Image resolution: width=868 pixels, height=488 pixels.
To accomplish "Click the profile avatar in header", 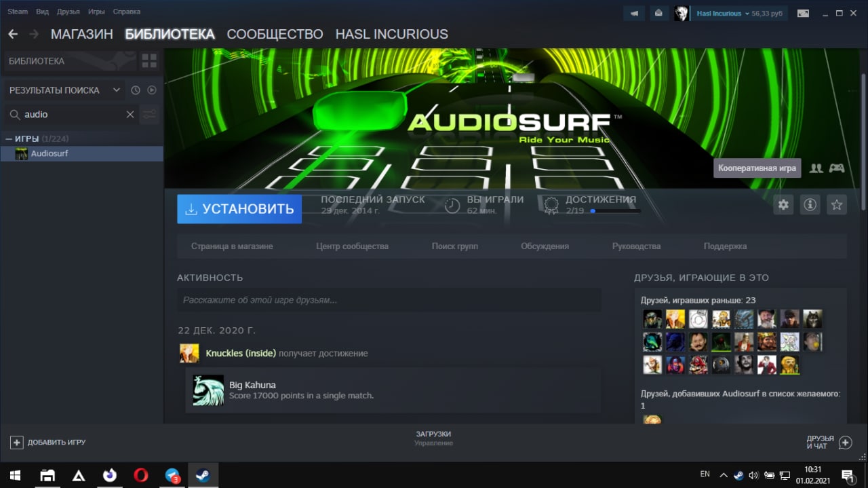I will (x=682, y=13).
